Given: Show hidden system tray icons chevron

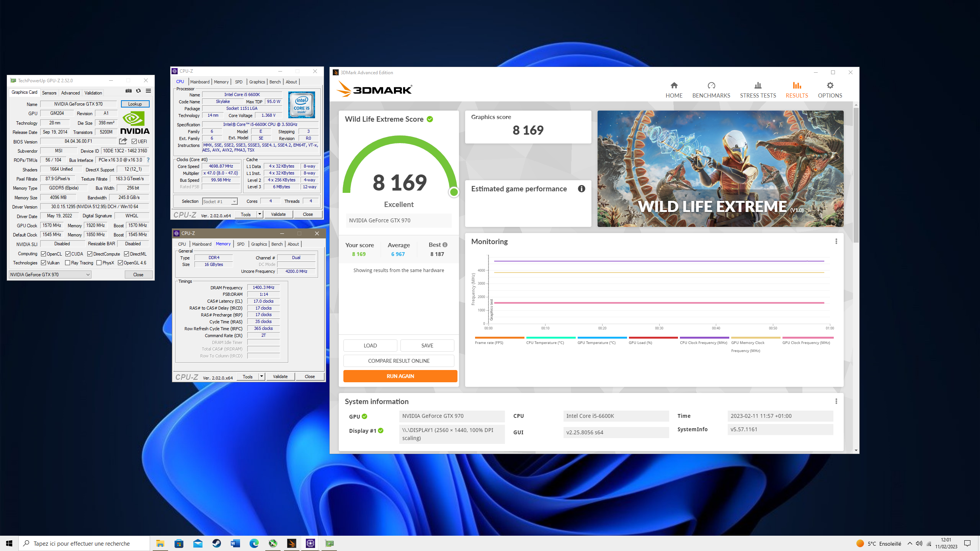Looking at the screenshot, I should [x=910, y=543].
